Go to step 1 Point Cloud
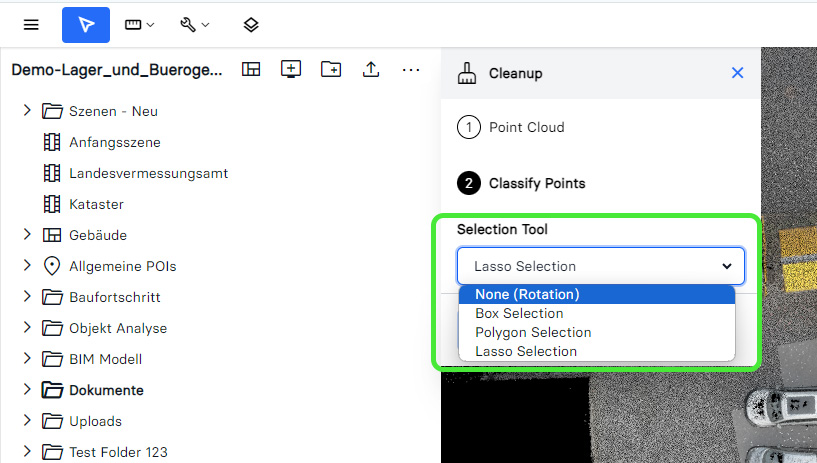Image resolution: width=817 pixels, height=463 pixels. pyautogui.click(x=526, y=127)
